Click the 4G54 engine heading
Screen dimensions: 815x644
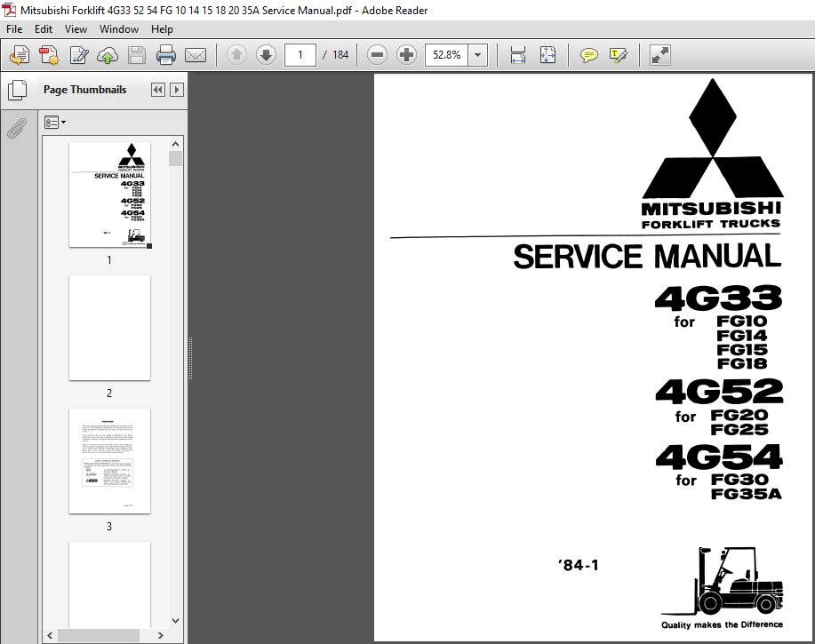[719, 457]
